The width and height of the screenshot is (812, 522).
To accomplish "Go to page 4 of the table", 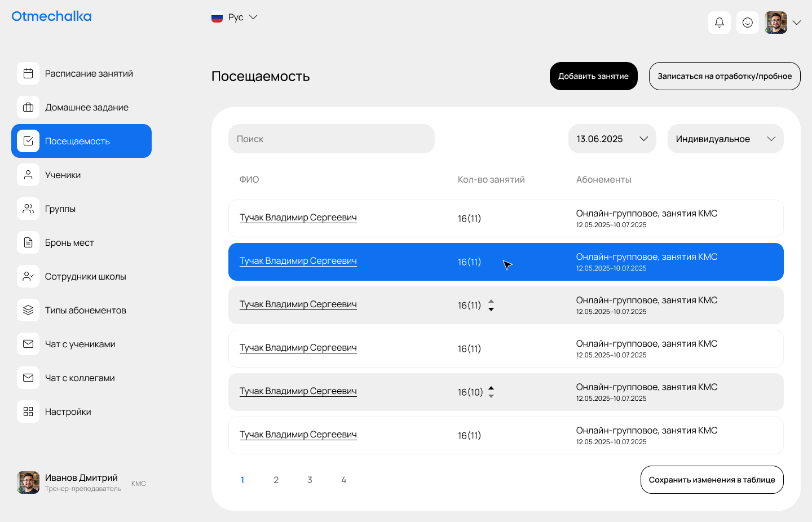I will coord(343,480).
